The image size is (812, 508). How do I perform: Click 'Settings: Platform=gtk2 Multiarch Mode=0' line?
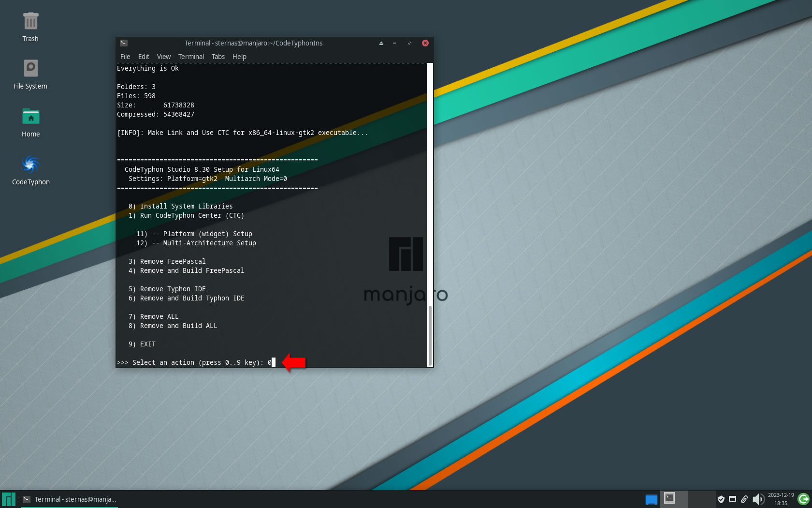click(x=207, y=179)
